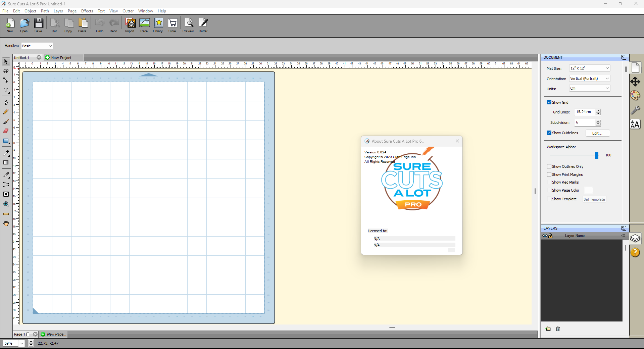This screenshot has height=349, width=644.
Task: Select the Eraser tool
Action: pos(6,131)
